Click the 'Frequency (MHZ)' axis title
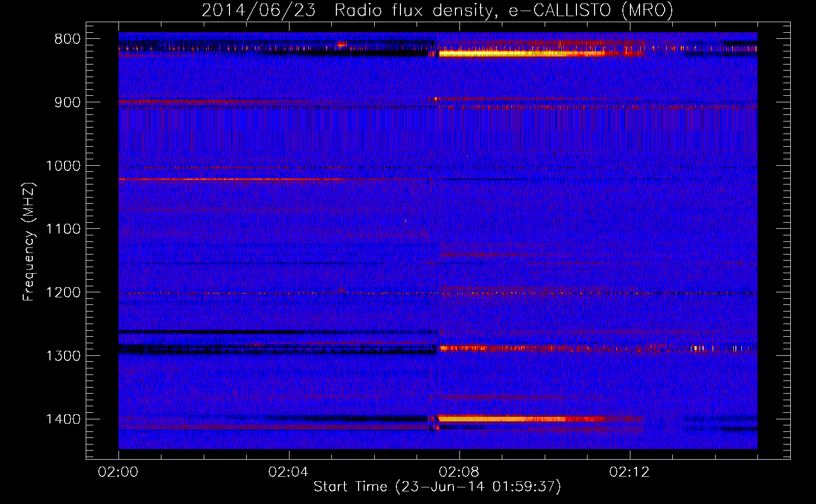 pyautogui.click(x=29, y=241)
